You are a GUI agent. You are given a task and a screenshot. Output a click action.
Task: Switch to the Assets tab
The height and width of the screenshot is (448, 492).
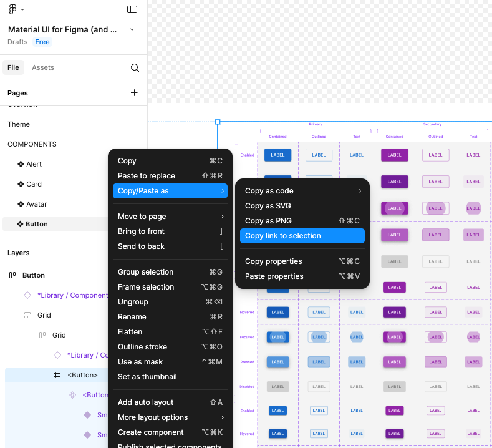click(43, 67)
